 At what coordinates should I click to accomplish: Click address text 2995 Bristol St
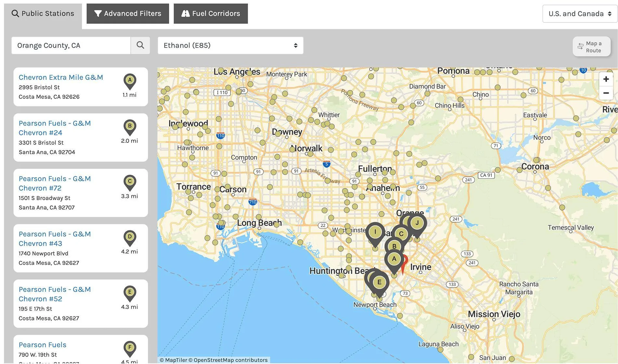coord(39,87)
